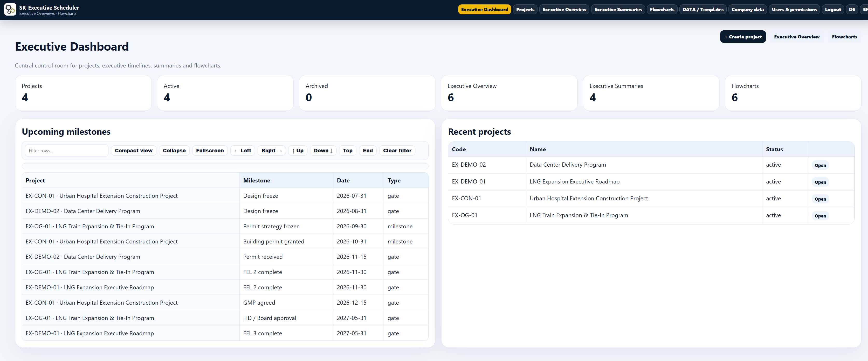Click the Filter rows input field
Image resolution: width=868 pixels, height=361 pixels.
[66, 151]
